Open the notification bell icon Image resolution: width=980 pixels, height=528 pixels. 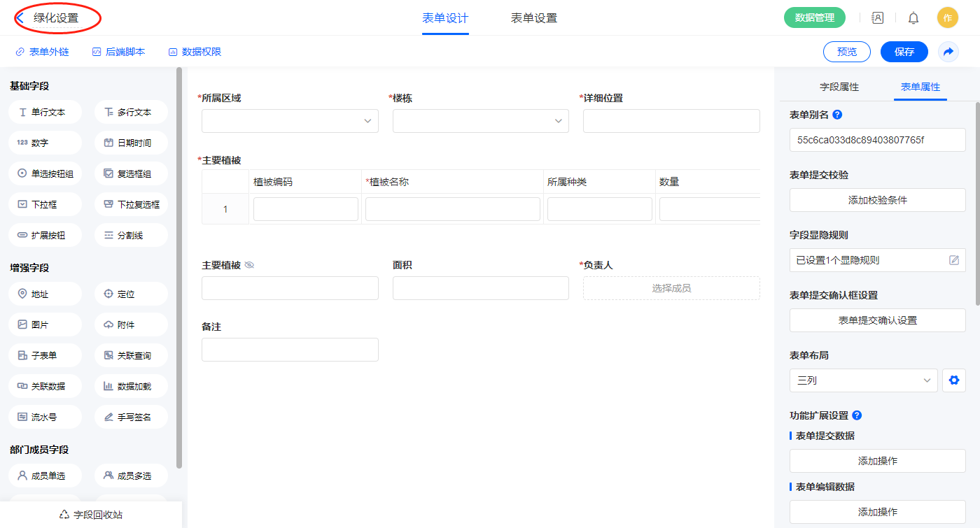[x=913, y=18]
